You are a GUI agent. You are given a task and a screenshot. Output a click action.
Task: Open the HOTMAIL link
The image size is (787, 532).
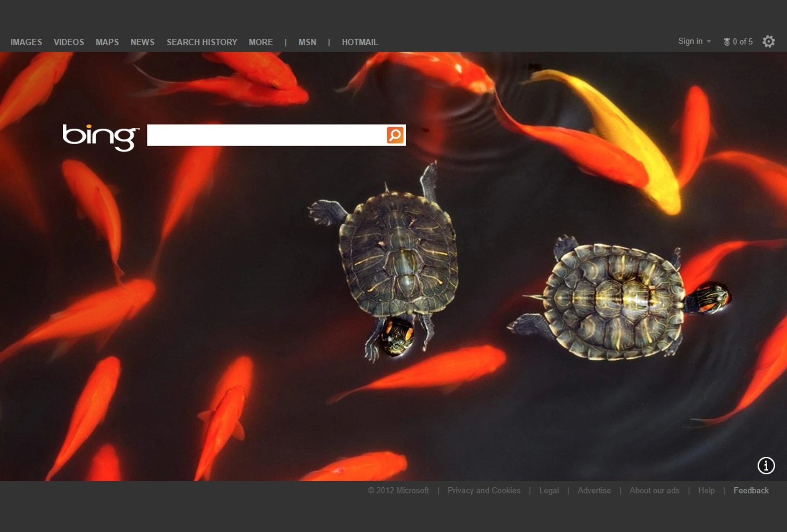tap(360, 42)
